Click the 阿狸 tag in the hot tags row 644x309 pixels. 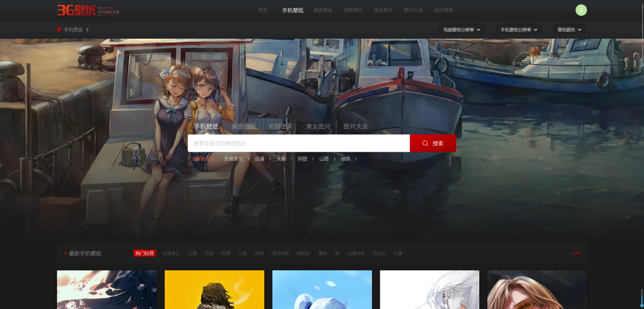pos(226,253)
